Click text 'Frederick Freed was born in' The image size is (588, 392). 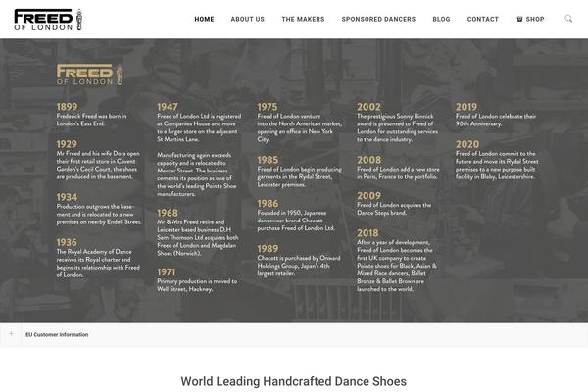point(91,116)
